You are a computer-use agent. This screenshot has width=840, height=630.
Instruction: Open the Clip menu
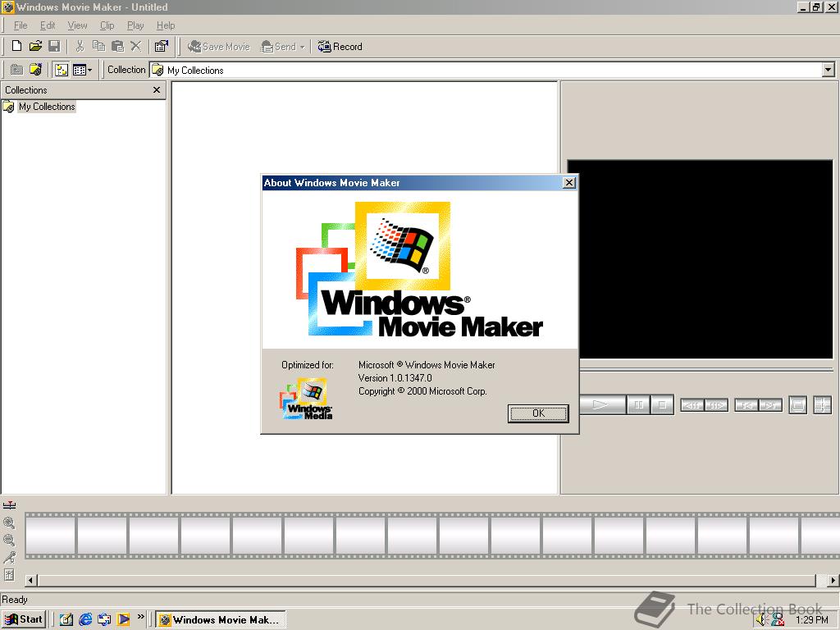click(107, 25)
